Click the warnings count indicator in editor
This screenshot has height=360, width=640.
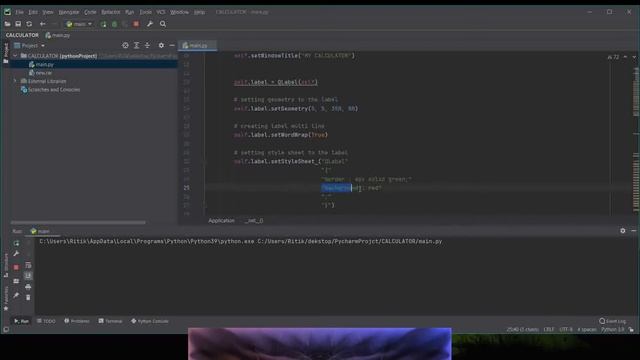[613, 57]
